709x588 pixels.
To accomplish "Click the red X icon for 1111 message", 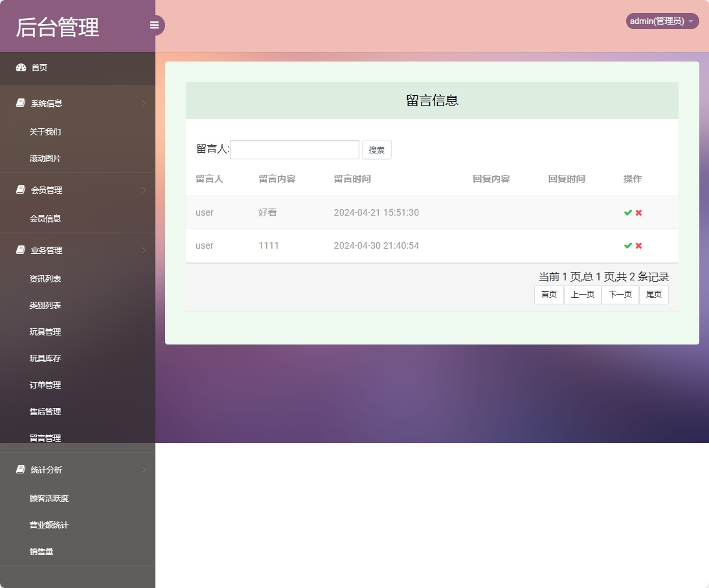I will coord(638,245).
